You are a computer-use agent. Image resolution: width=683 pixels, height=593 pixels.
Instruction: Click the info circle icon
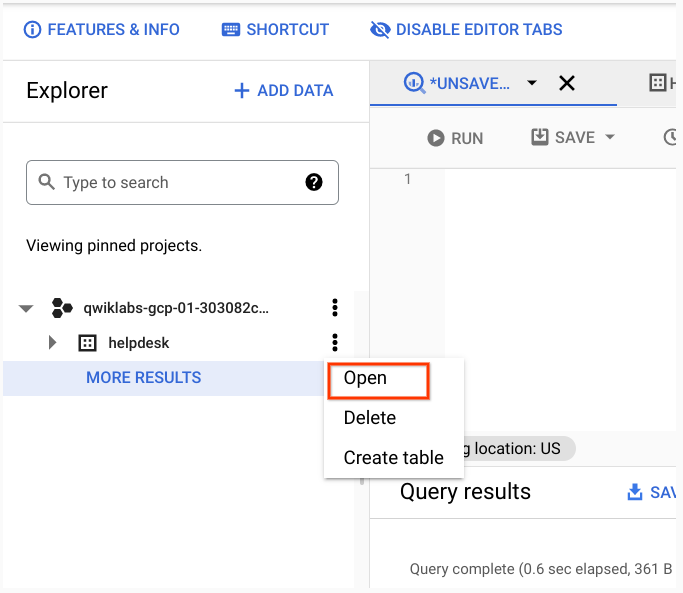(x=32, y=30)
